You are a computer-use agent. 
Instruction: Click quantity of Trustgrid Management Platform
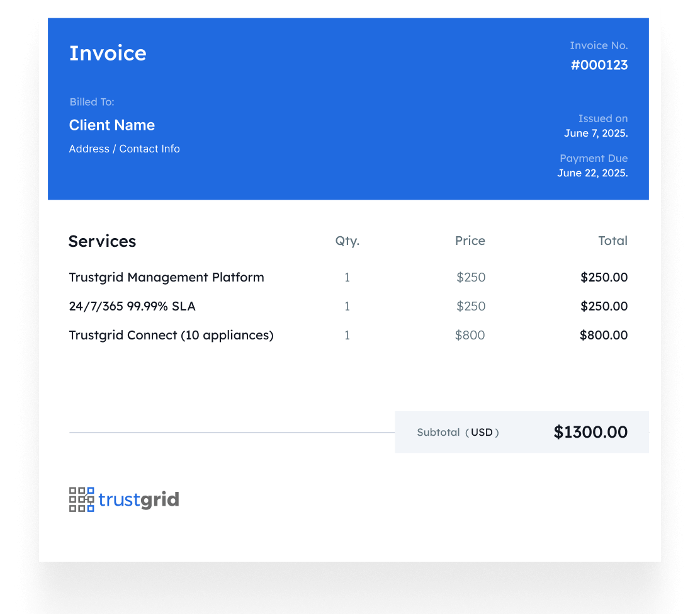click(x=347, y=277)
